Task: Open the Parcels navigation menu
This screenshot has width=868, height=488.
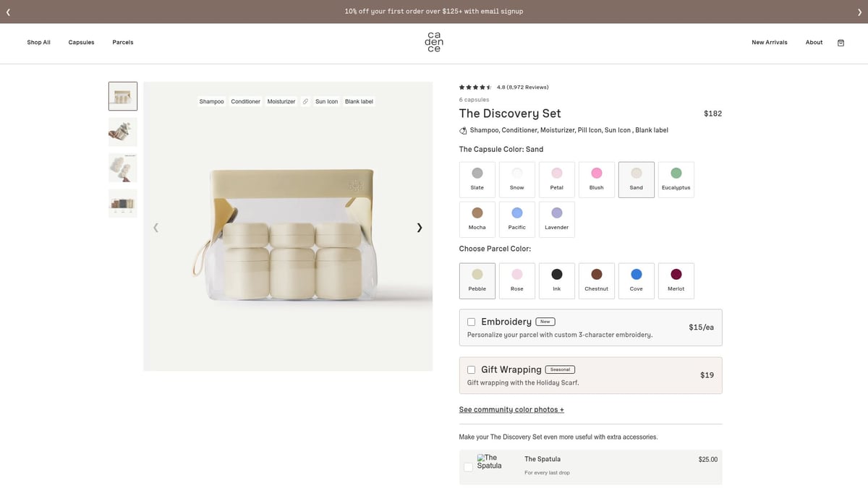Action: tap(122, 42)
